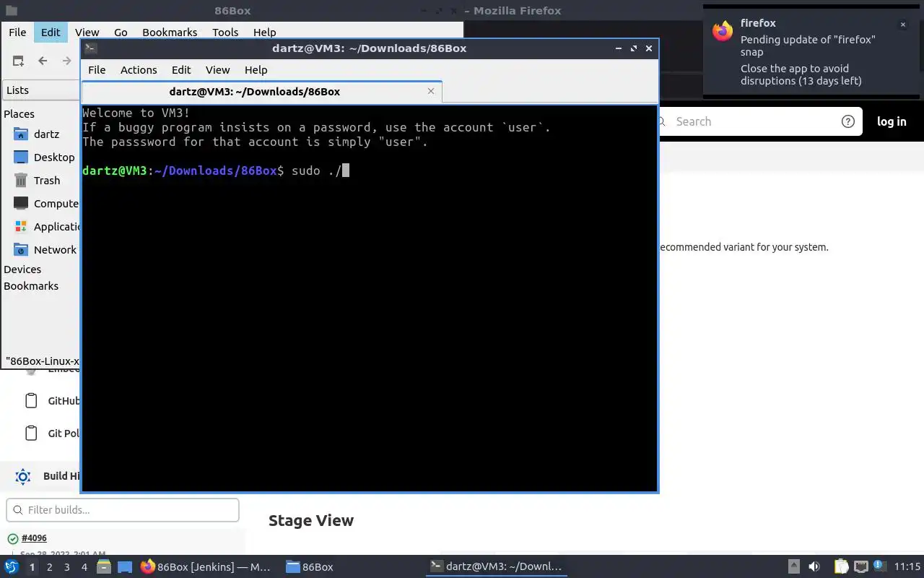924x578 pixels.
Task: Open the terminal View menu
Action: [x=217, y=70]
